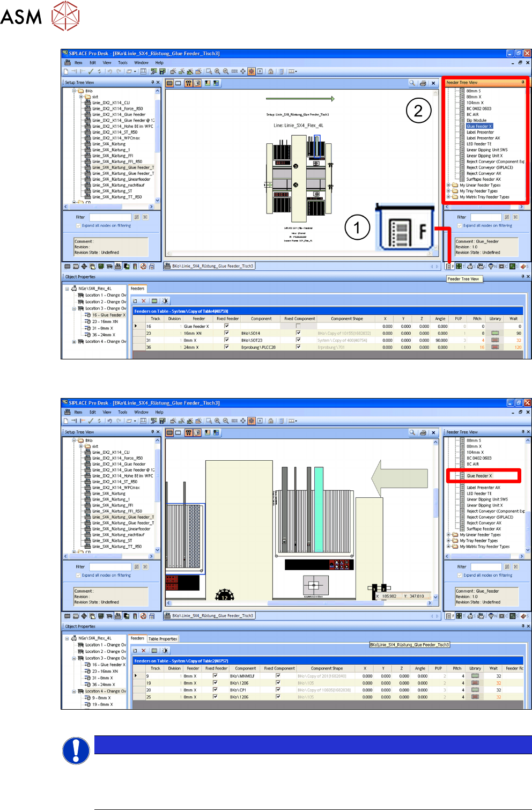This screenshot has height=810, width=532.
Task: Select 9 - 8mm X in lower Object Properties
Action: 101,698
